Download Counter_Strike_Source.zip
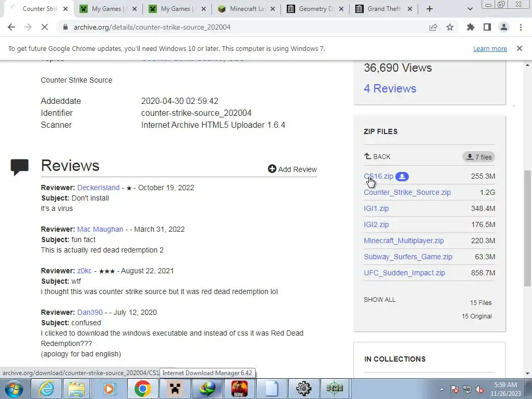This screenshot has height=399, width=532. pyautogui.click(x=407, y=192)
